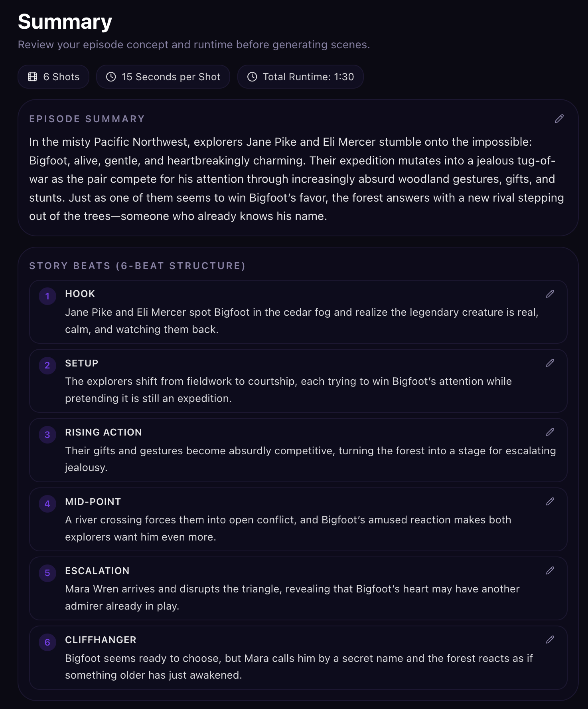Click the Story Beats section heading

point(137,266)
